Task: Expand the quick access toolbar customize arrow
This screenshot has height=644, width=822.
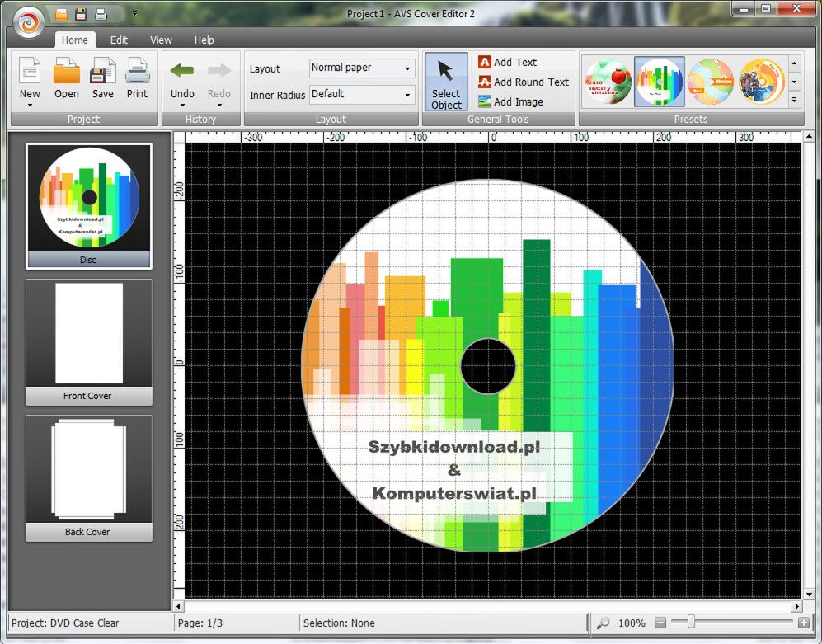Action: click(134, 14)
